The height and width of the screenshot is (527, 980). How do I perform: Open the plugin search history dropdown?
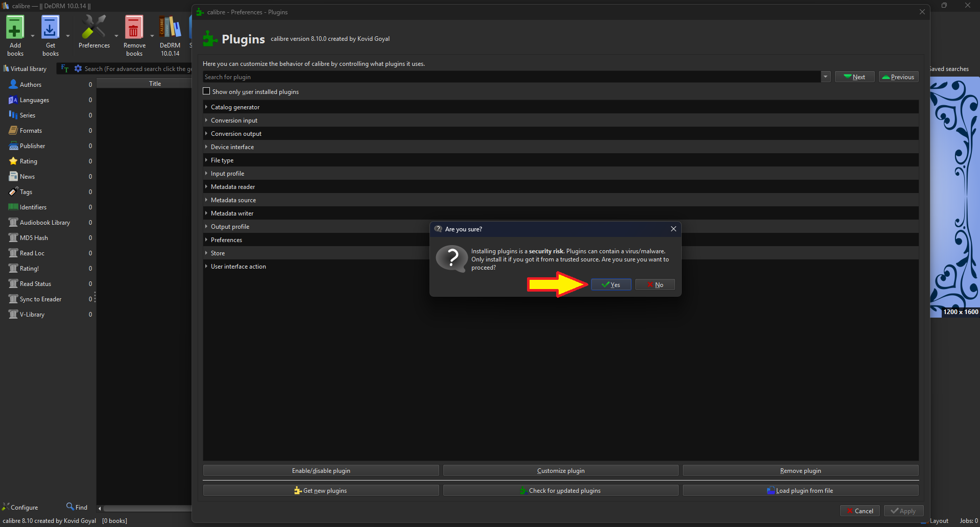click(x=825, y=77)
